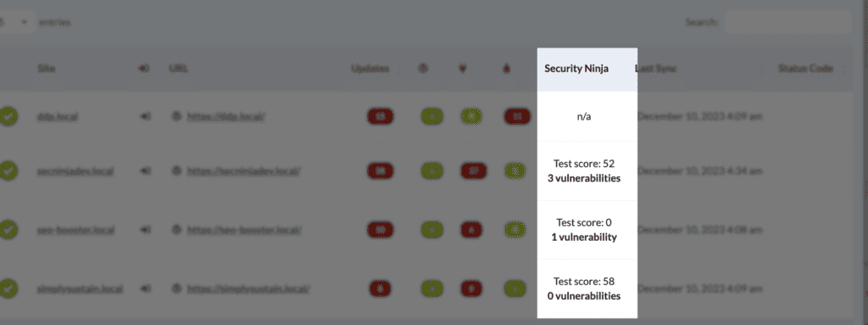Click the WordPress updates column header icon
This screenshot has height=325, width=868.
423,69
